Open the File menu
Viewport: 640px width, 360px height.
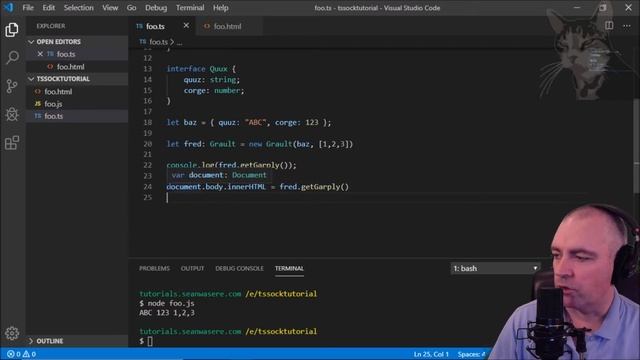[x=28, y=8]
